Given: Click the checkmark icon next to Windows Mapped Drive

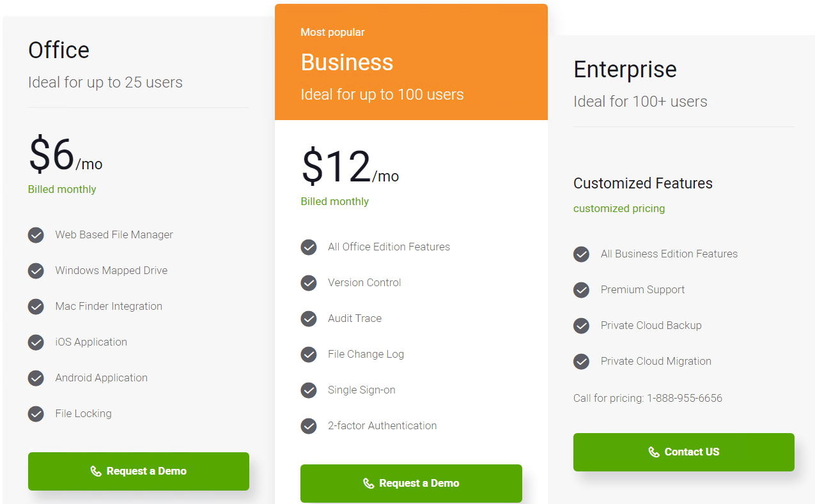Looking at the screenshot, I should (36, 271).
